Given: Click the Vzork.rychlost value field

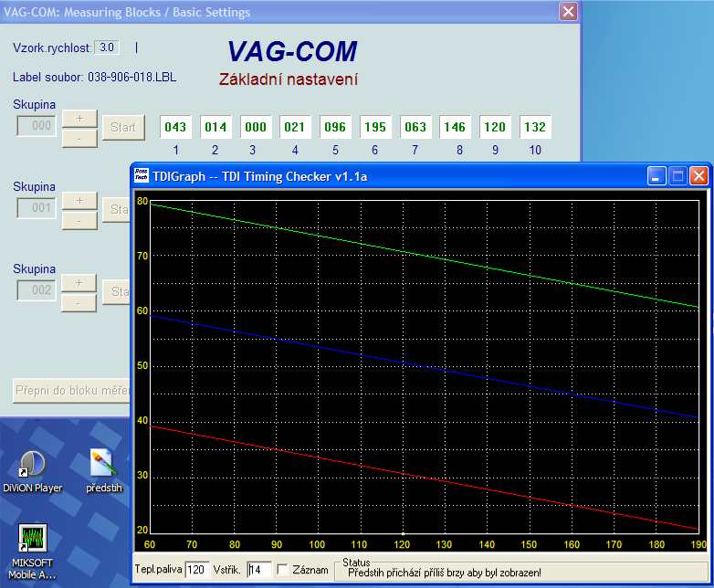Looking at the screenshot, I should pyautogui.click(x=108, y=47).
